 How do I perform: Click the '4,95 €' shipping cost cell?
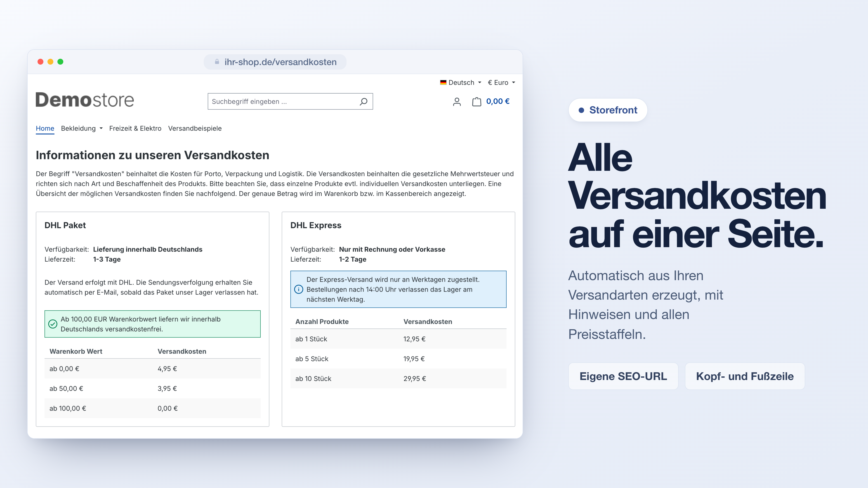[x=167, y=369]
